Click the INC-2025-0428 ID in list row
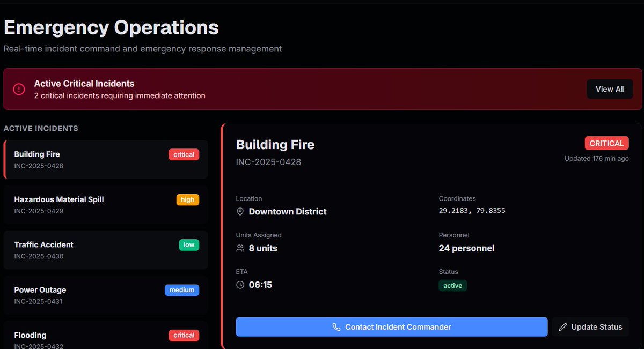This screenshot has height=349, width=644. click(39, 166)
